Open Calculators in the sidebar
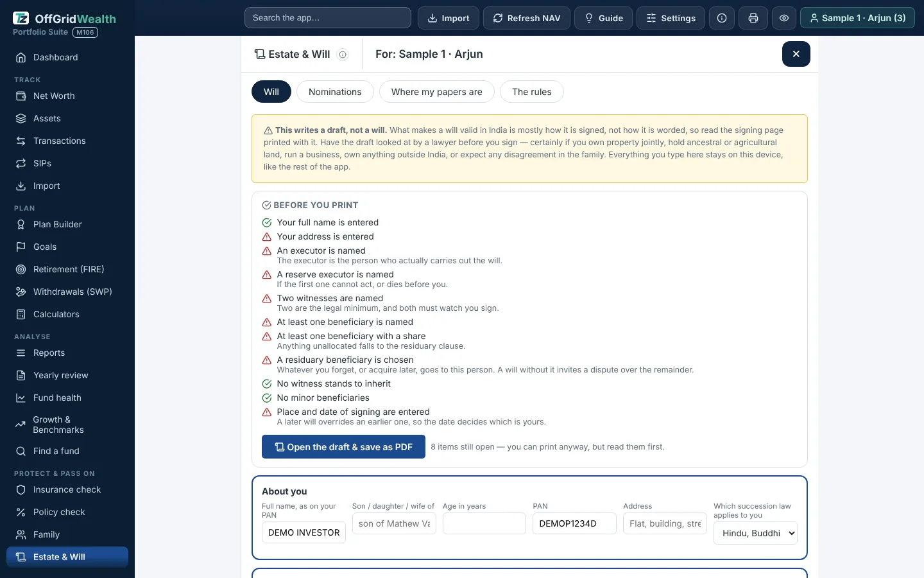This screenshot has width=924, height=578. point(67,314)
